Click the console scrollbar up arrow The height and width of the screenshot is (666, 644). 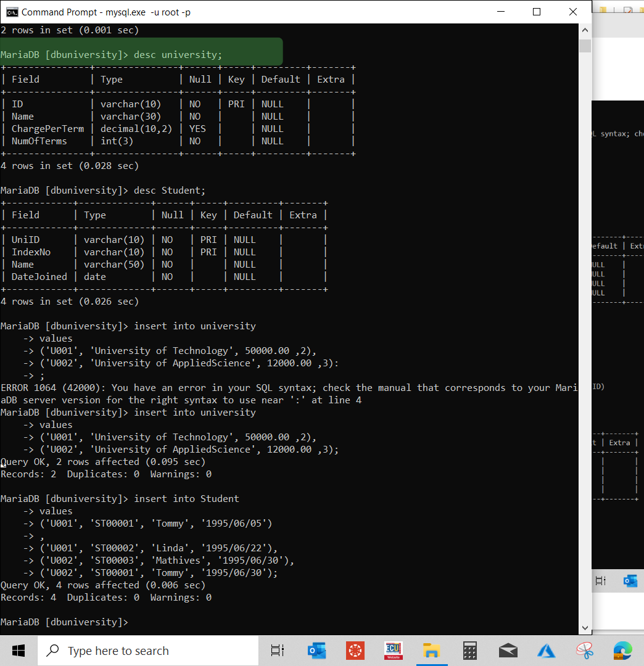(x=584, y=29)
